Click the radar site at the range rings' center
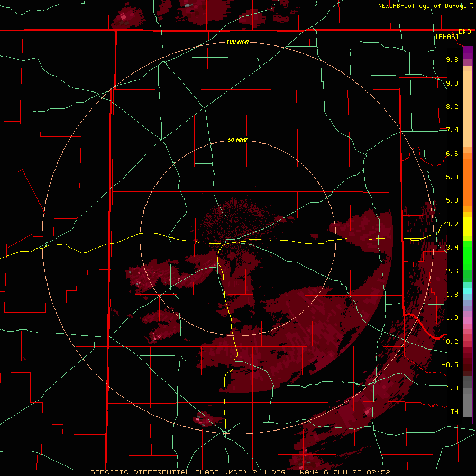The height and width of the screenshot is (476, 476). 237,237
